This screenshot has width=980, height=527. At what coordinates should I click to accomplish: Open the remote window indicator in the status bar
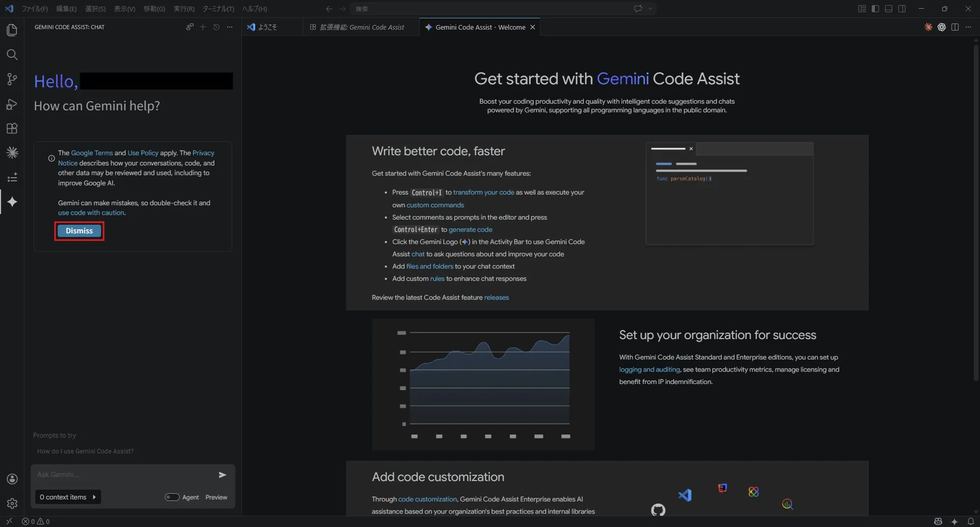[x=9, y=521]
